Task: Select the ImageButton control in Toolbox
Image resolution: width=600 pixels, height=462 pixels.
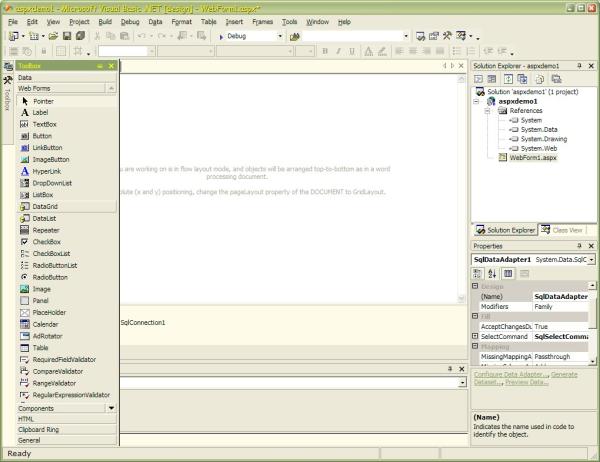Action: [x=67, y=160]
